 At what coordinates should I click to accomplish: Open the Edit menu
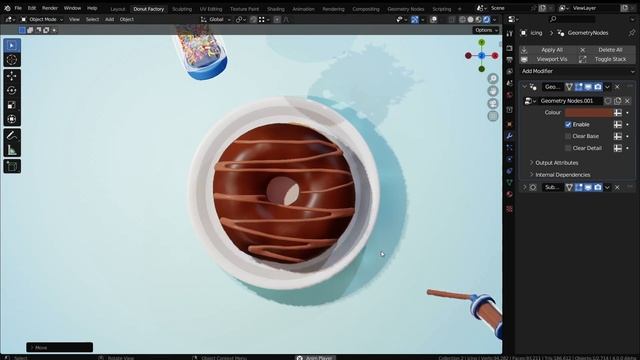pyautogui.click(x=32, y=8)
